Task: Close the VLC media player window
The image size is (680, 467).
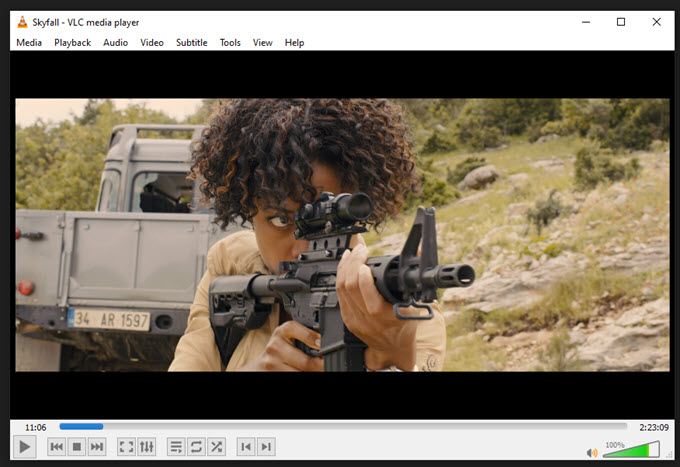Action: coord(657,22)
